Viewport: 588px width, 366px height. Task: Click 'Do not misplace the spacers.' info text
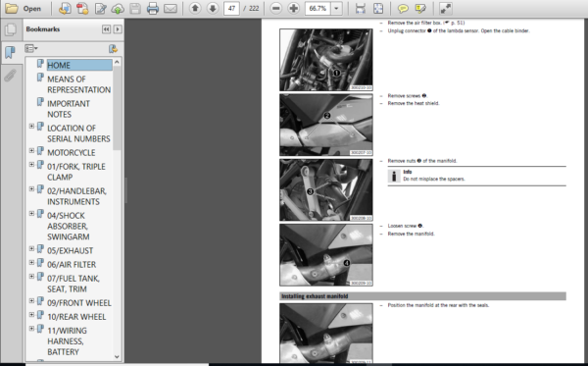(434, 179)
